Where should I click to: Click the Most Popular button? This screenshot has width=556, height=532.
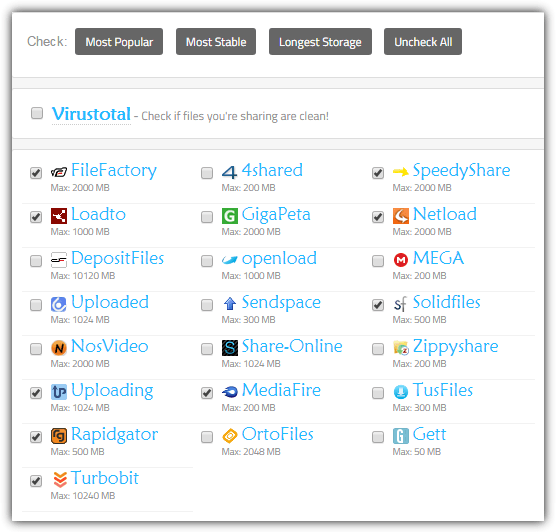point(119,41)
